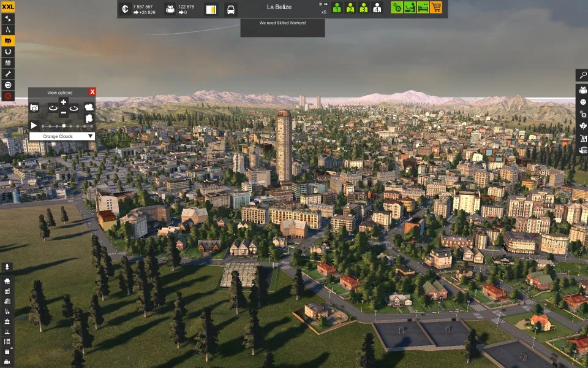Collapse the build menu with down arrow

7,267
